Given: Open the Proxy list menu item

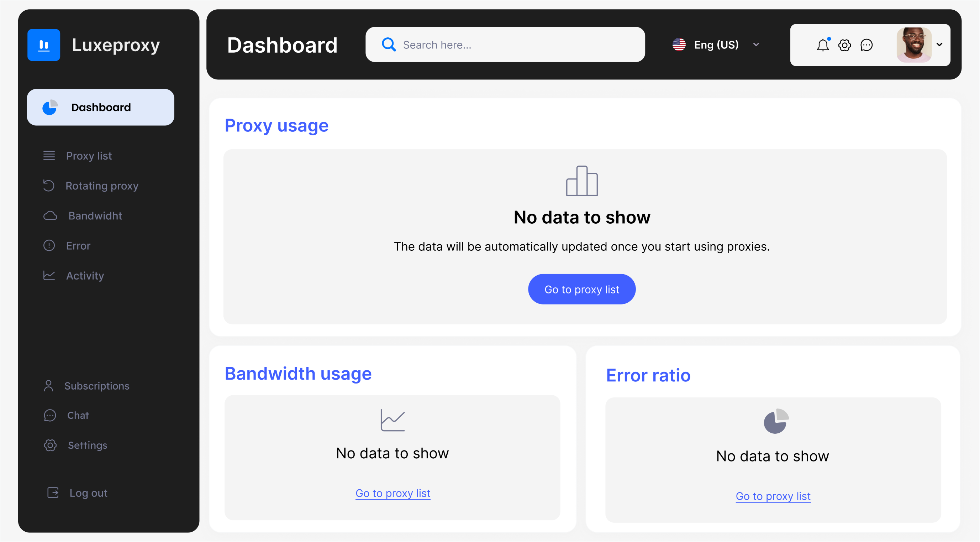Looking at the screenshot, I should pyautogui.click(x=89, y=156).
